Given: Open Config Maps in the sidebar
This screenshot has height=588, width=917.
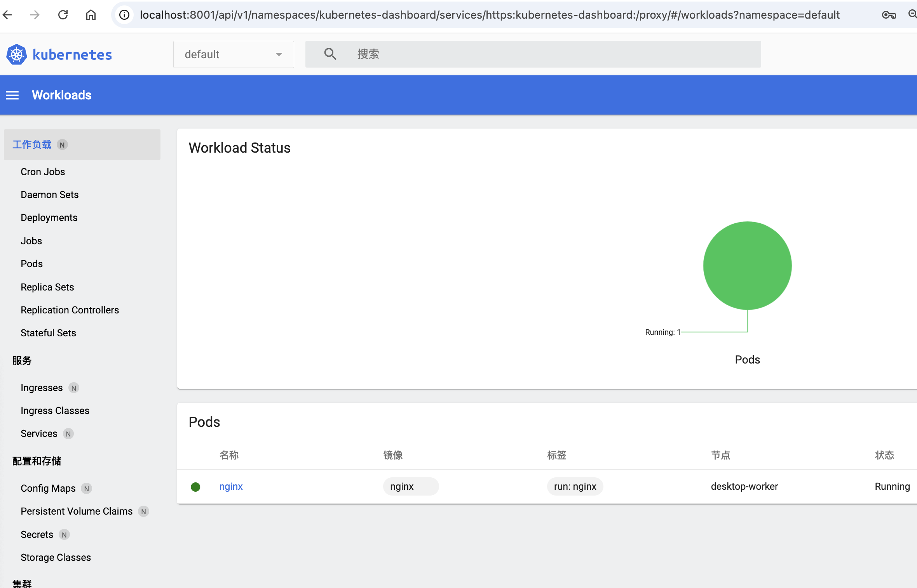Looking at the screenshot, I should point(48,488).
